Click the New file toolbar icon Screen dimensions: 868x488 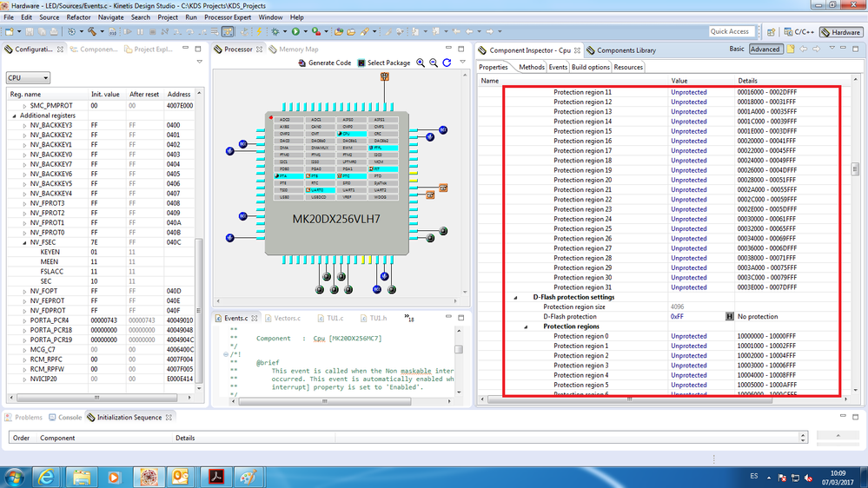10,31
